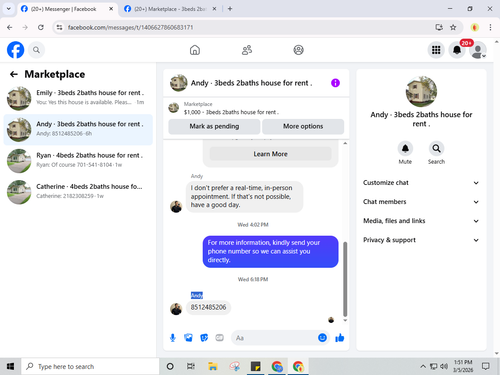Click the 8512485206 message bubble
This screenshot has width=500, height=375.
point(208,307)
